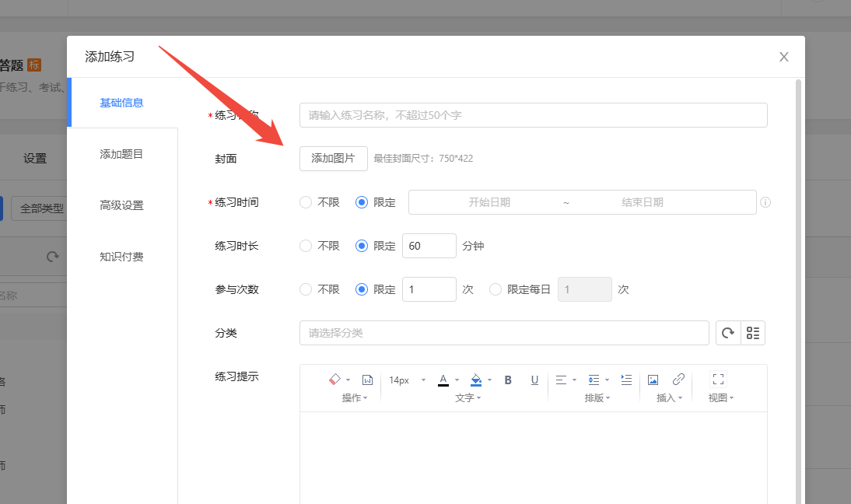Enter fullscreen view of the editor

click(718, 380)
